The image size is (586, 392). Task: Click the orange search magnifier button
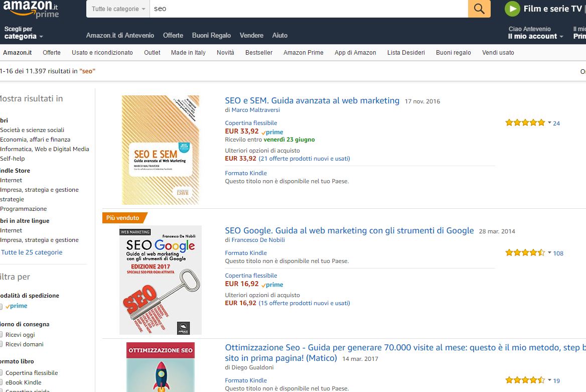tap(479, 9)
